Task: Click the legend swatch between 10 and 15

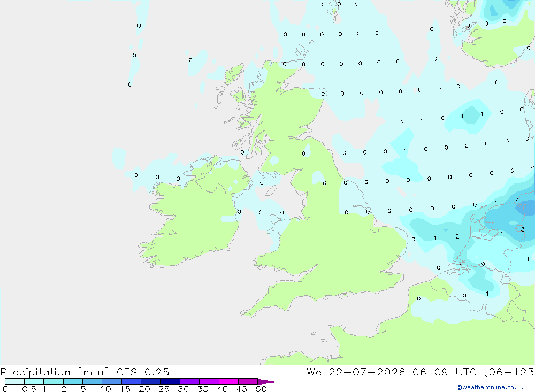Action: coord(112,381)
